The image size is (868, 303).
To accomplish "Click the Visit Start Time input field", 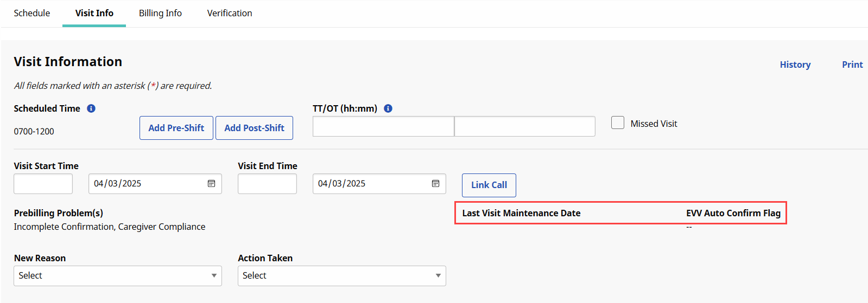I will (x=43, y=184).
